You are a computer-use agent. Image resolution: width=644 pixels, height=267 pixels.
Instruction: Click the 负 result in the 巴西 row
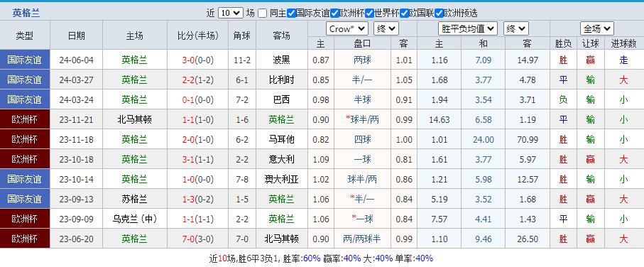563,100
